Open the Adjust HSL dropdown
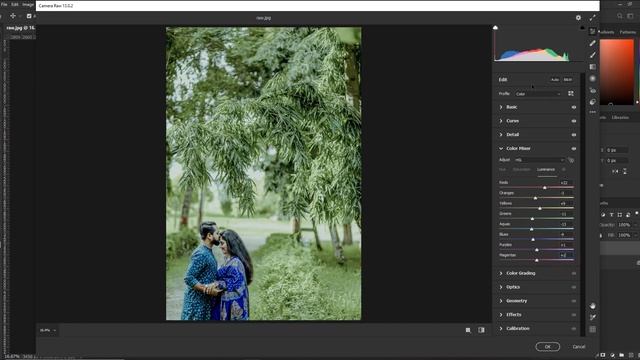 (540, 160)
